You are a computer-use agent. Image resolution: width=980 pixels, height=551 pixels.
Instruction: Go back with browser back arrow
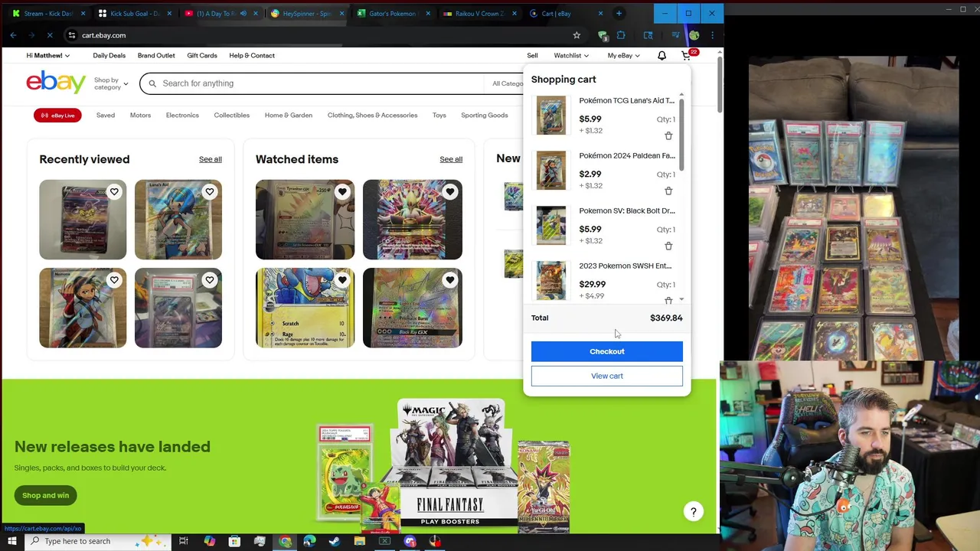tap(14, 35)
